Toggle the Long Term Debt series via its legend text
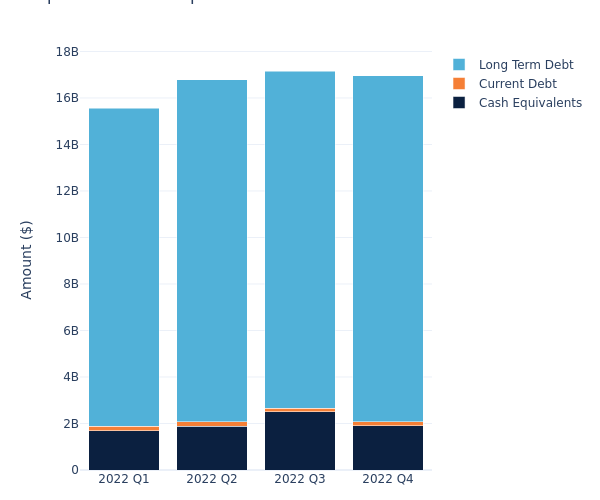 pyautogui.click(x=525, y=65)
